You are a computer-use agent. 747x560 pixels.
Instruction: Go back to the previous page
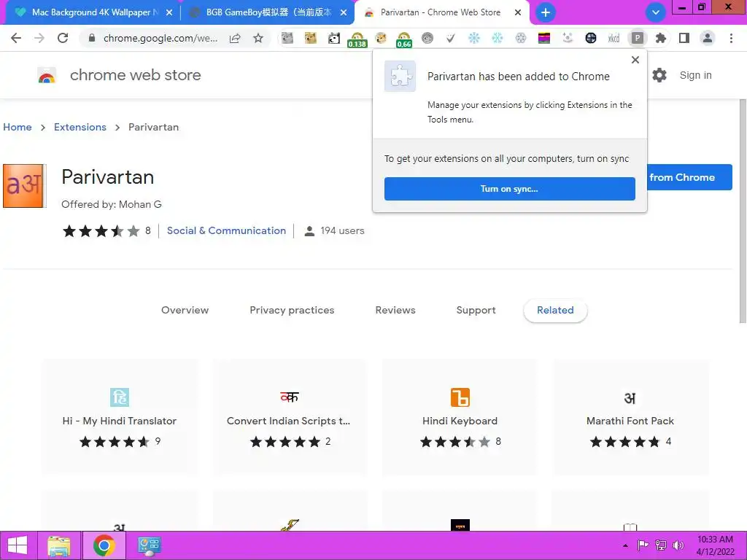pos(16,38)
